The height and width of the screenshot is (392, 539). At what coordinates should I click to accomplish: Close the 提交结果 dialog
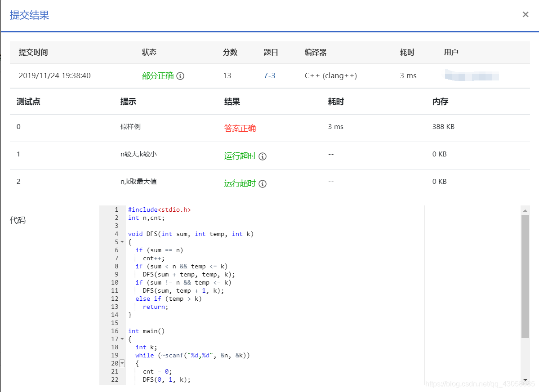525,14
